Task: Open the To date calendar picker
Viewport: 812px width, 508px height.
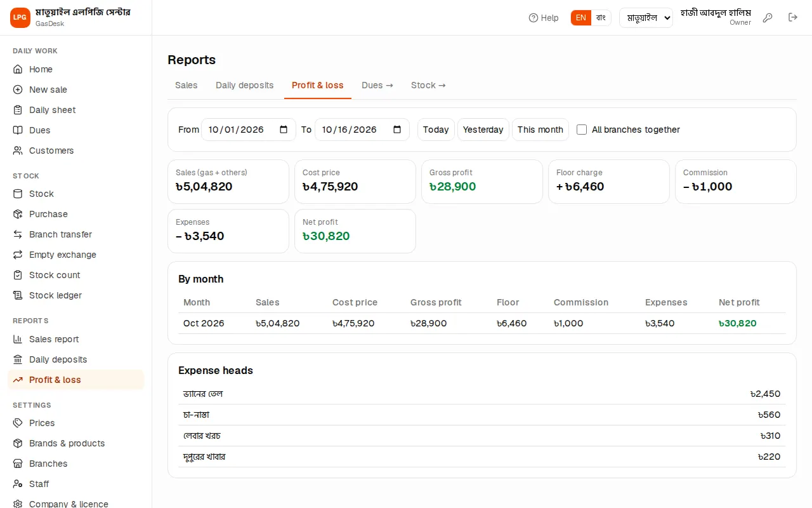Action: click(x=397, y=130)
